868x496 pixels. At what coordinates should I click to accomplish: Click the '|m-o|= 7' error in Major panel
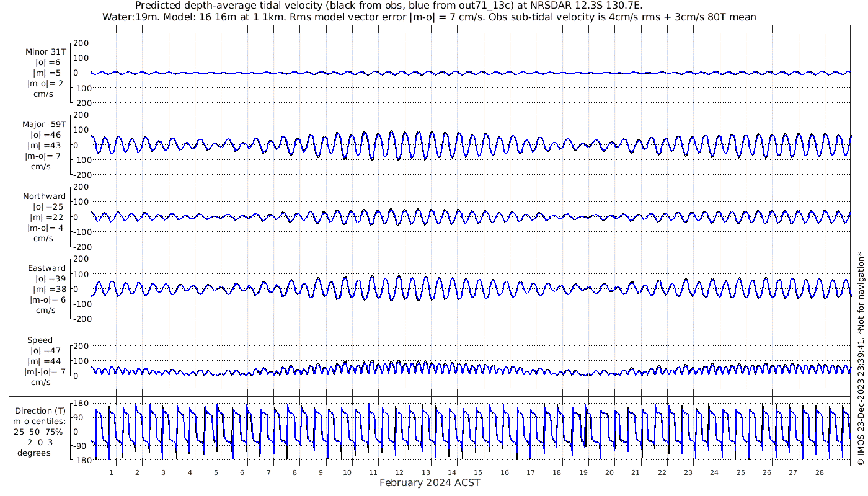coord(43,156)
